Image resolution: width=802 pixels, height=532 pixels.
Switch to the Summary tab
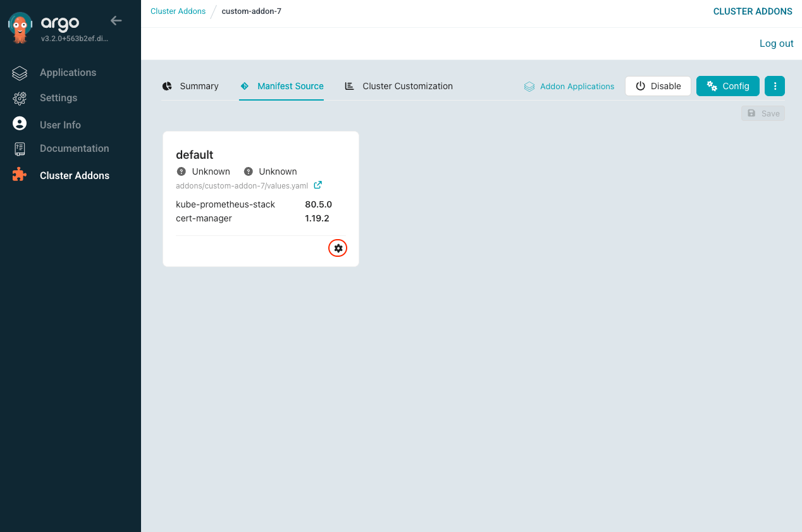point(191,85)
